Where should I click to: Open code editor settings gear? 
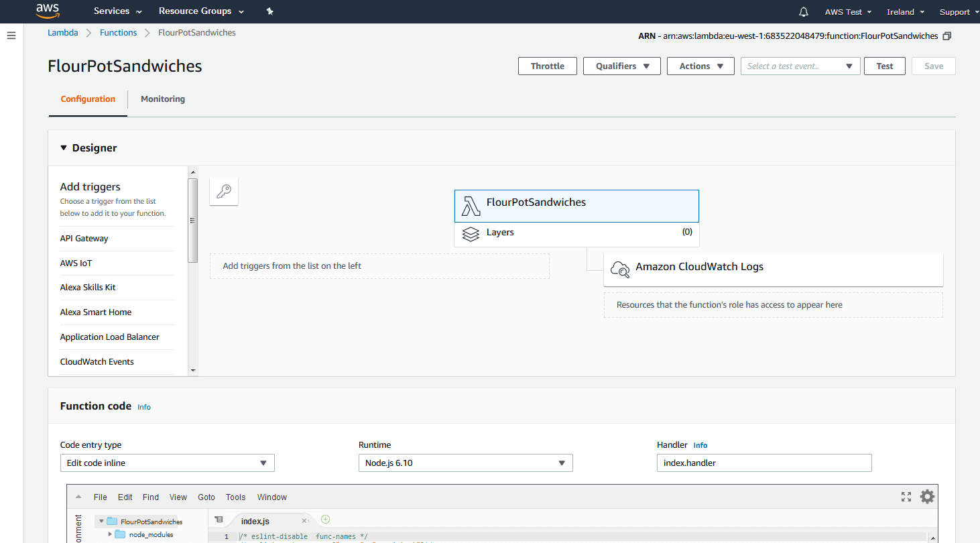pyautogui.click(x=927, y=497)
